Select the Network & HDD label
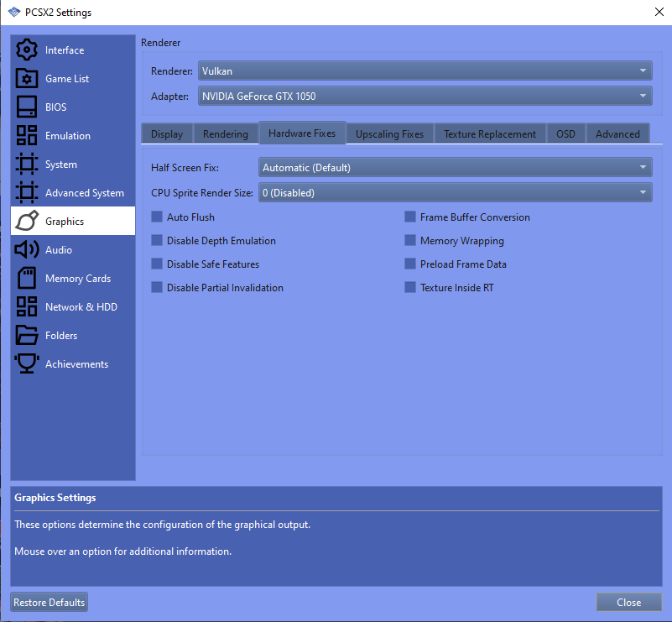Viewport: 672px width, 622px height. tap(81, 307)
